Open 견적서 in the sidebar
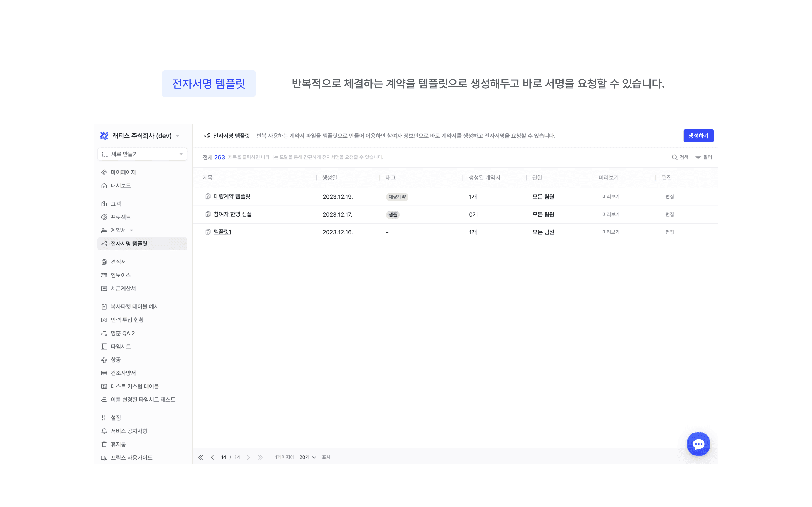The height and width of the screenshot is (507, 812). point(118,262)
